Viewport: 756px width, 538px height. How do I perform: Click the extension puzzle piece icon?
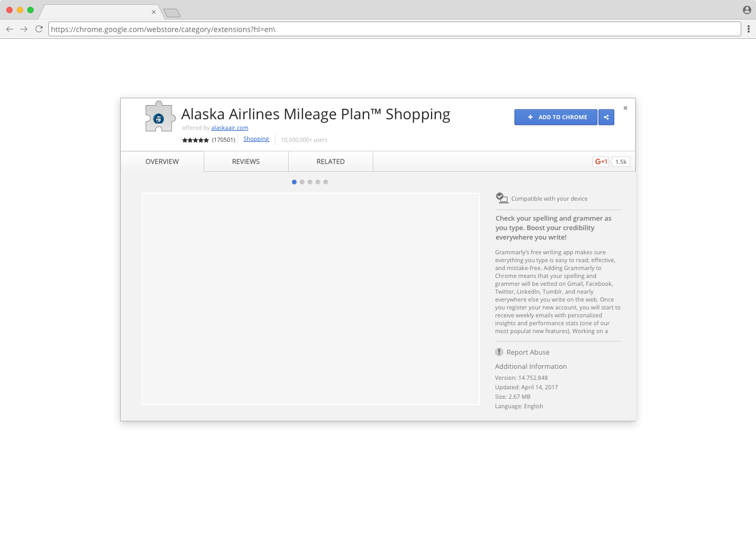pos(160,117)
